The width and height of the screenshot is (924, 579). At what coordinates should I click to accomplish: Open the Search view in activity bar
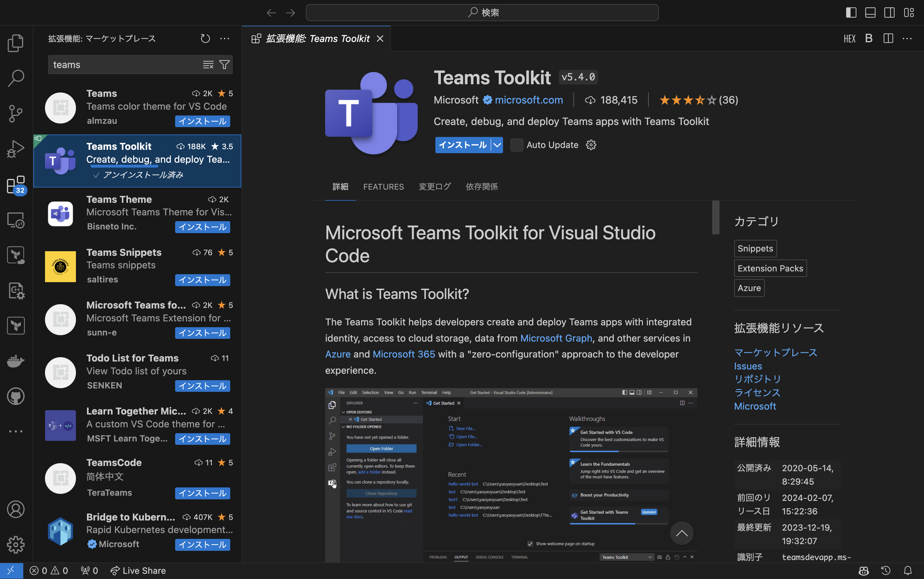(16, 78)
